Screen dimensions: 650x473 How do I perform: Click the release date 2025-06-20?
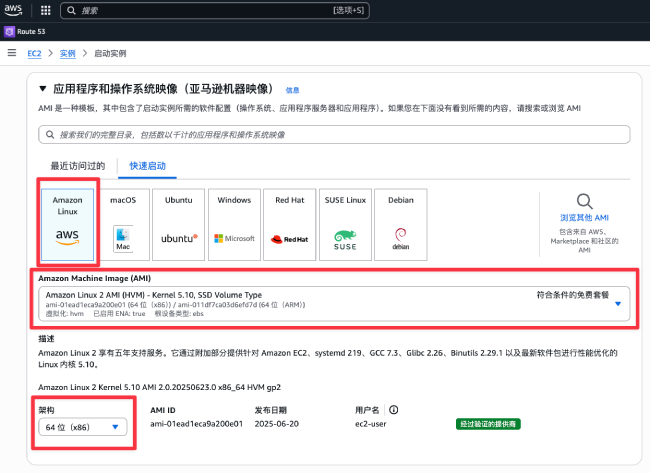(x=276, y=424)
